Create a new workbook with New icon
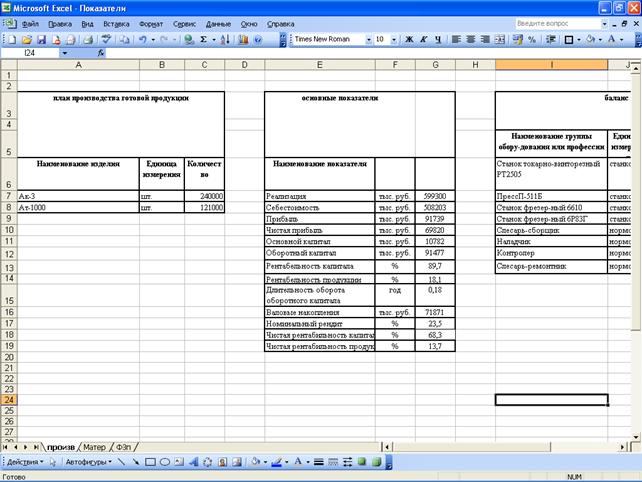 pos(13,39)
